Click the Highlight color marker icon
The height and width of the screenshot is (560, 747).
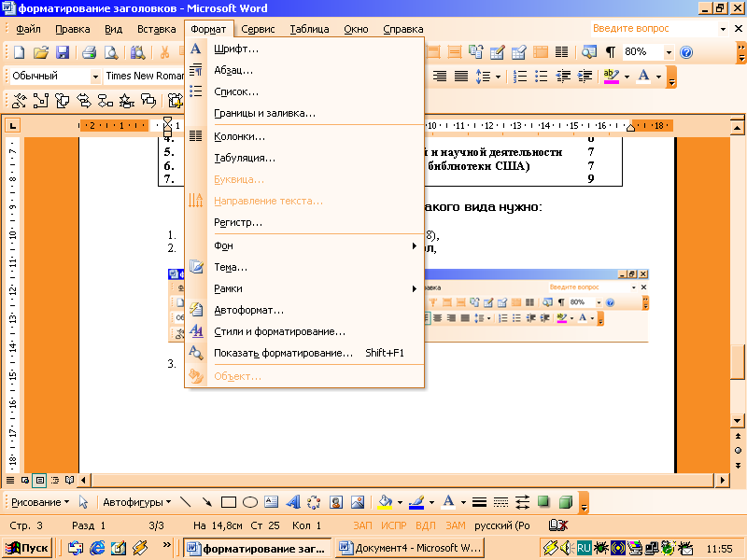click(x=611, y=77)
